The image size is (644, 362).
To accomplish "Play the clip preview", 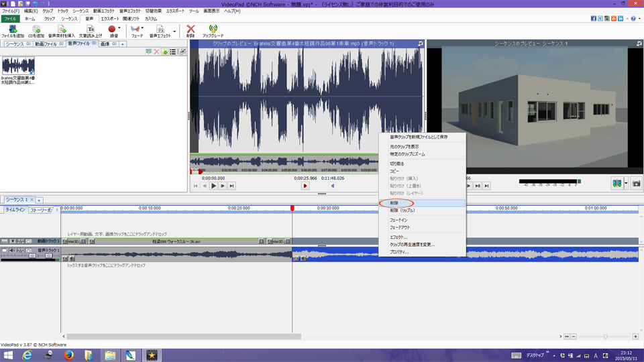I will 213,186.
